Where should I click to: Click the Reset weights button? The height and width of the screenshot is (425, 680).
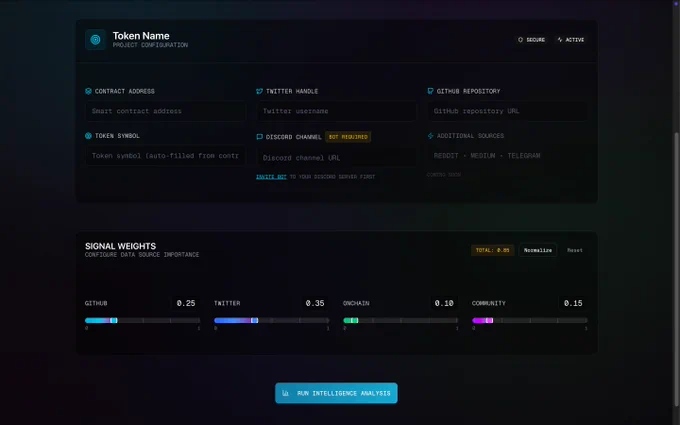point(575,250)
